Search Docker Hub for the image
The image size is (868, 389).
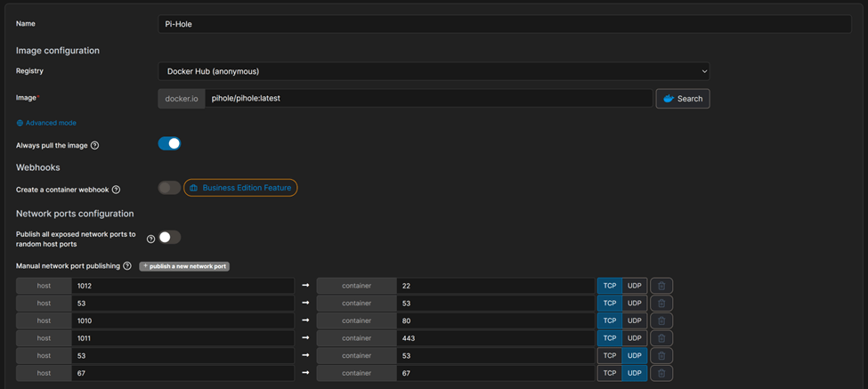click(x=682, y=99)
